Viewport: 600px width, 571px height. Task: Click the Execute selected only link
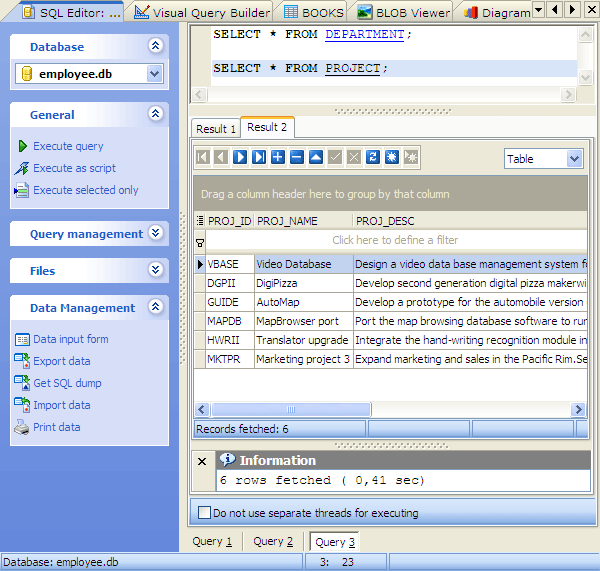coord(86,190)
